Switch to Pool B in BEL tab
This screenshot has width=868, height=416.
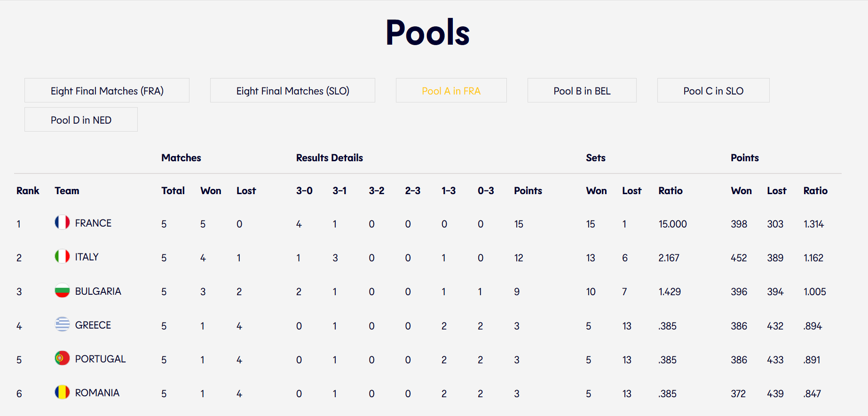tap(582, 90)
